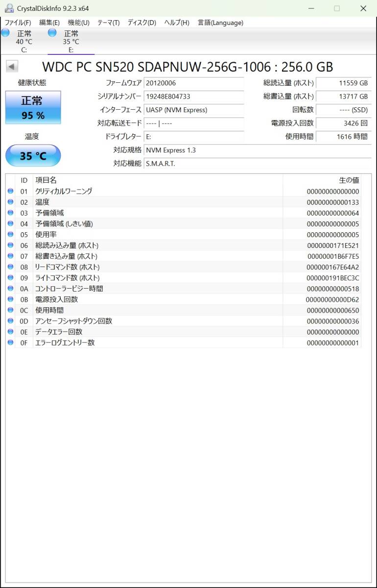This screenshot has height=588, width=377.
Task: Select the ライトコマンド数 (ホスト) row
Action: point(184,277)
